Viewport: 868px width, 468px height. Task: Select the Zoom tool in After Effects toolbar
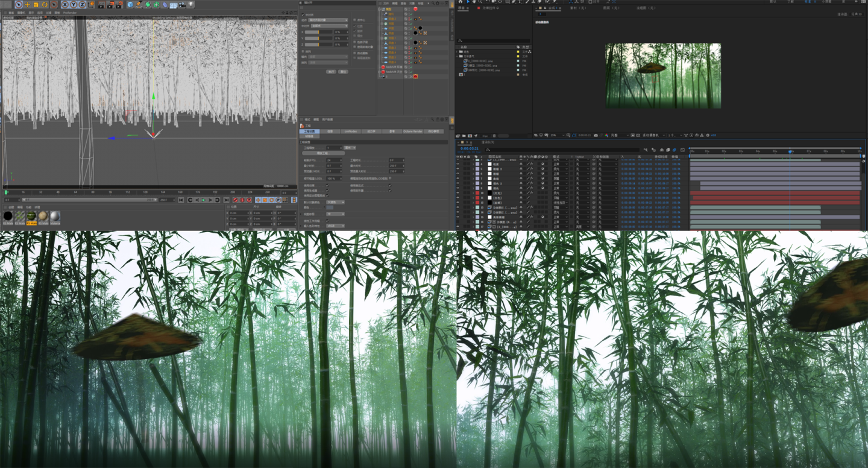pos(480,3)
